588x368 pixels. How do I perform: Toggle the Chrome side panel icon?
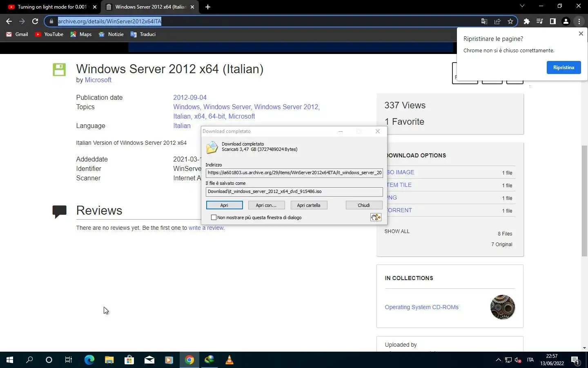point(553,21)
